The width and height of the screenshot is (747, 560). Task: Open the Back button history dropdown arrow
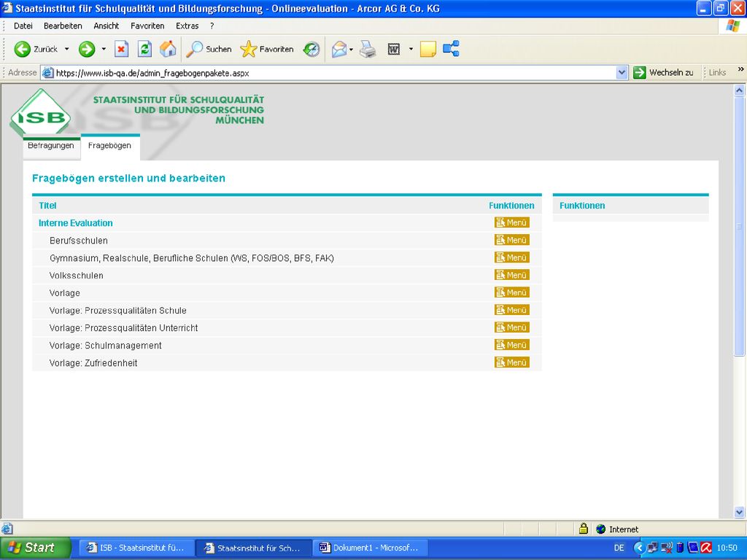(x=66, y=49)
